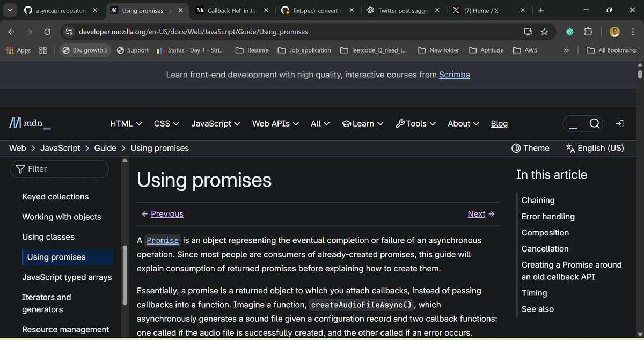644x340 pixels.
Task: Close the asyncapi repository tab
Action: 95,10
